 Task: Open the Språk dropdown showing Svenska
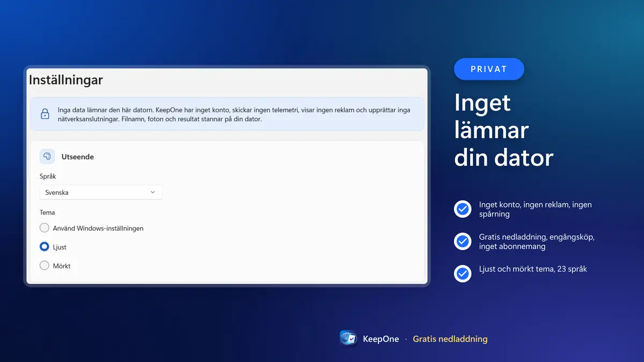tap(101, 193)
